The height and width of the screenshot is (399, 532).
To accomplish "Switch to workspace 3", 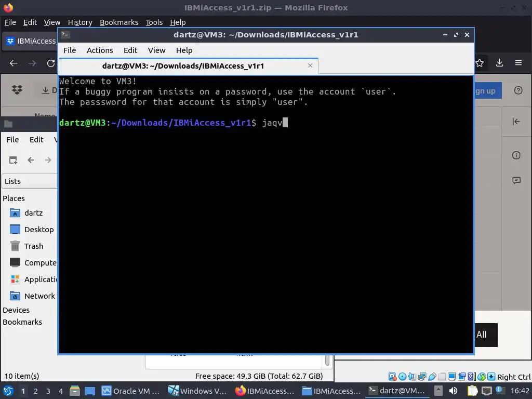I will 48,391.
